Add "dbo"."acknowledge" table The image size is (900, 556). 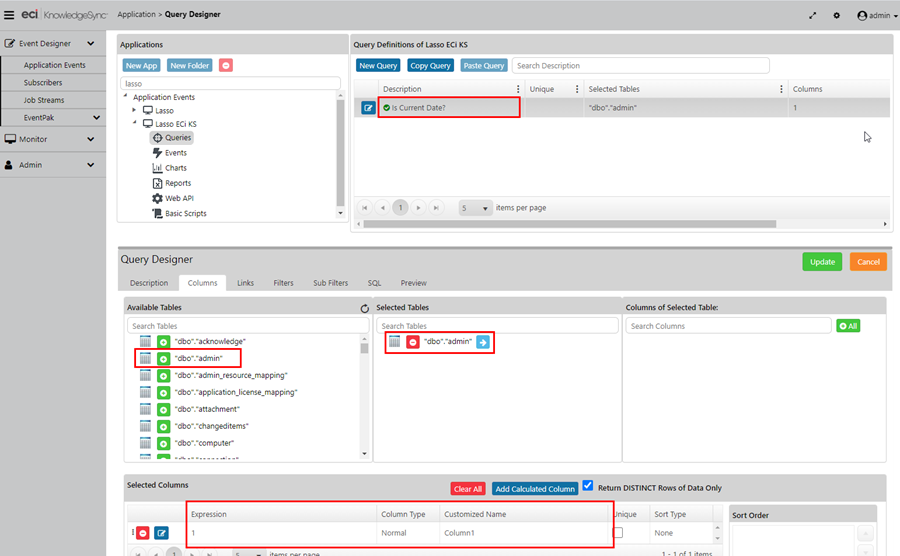(164, 342)
